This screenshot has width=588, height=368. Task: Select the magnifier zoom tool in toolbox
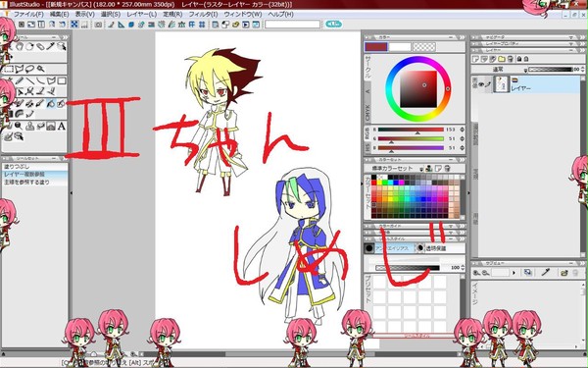click(x=19, y=127)
